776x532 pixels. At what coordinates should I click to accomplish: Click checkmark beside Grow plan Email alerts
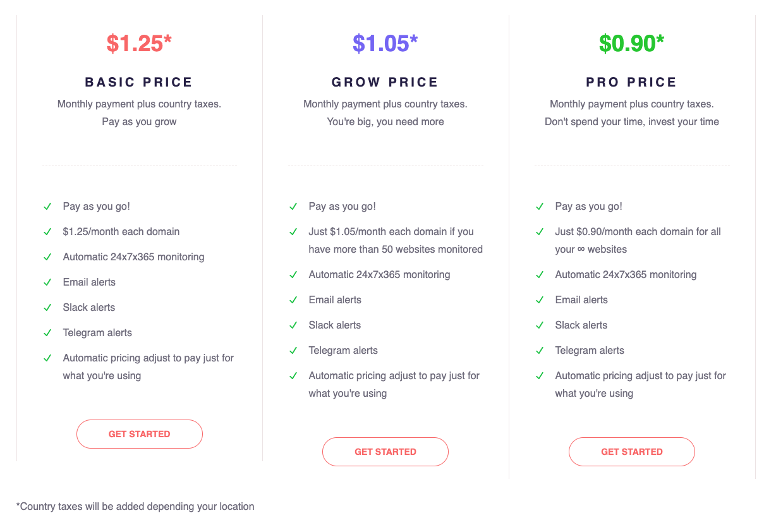click(x=293, y=300)
